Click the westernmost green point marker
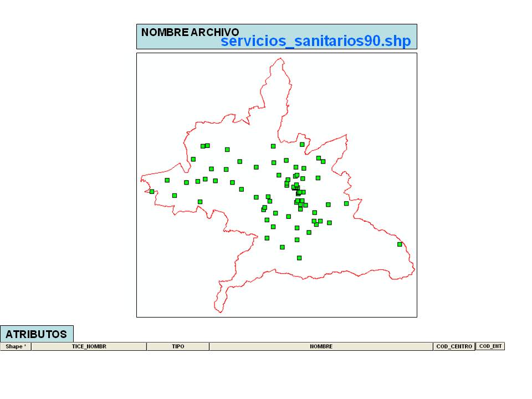Screen dimensions: 532x399 click(152, 192)
